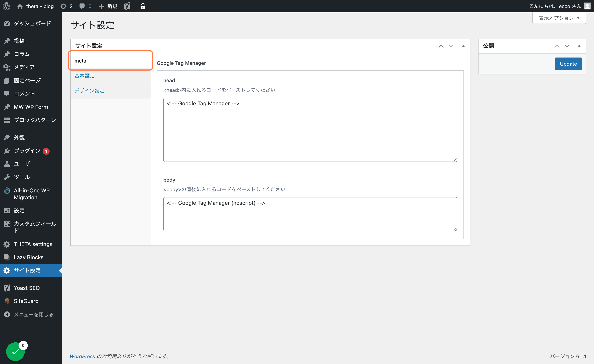Move 公開 panel down

point(567,46)
